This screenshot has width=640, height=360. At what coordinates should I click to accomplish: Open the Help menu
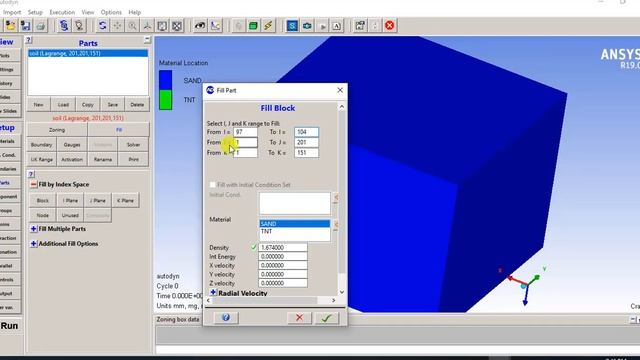[134, 12]
